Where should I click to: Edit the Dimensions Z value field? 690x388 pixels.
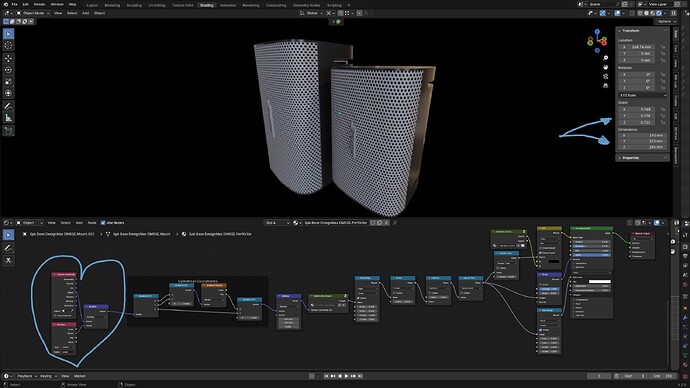point(642,147)
